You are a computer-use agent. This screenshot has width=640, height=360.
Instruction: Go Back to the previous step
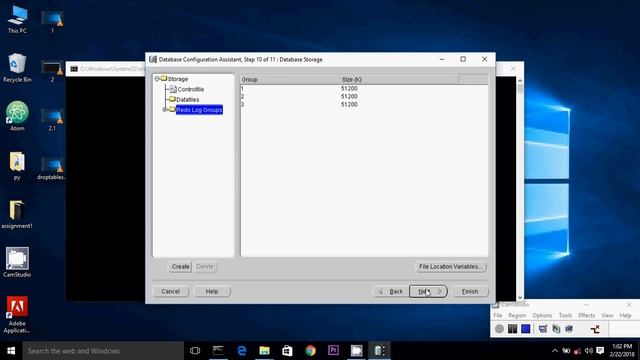coord(391,291)
